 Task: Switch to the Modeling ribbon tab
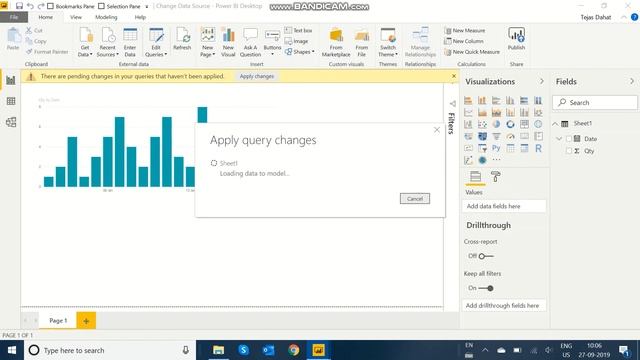[106, 17]
